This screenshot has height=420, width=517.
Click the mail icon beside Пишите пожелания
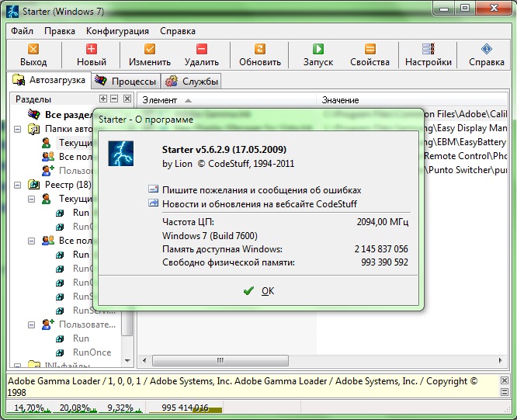(154, 189)
